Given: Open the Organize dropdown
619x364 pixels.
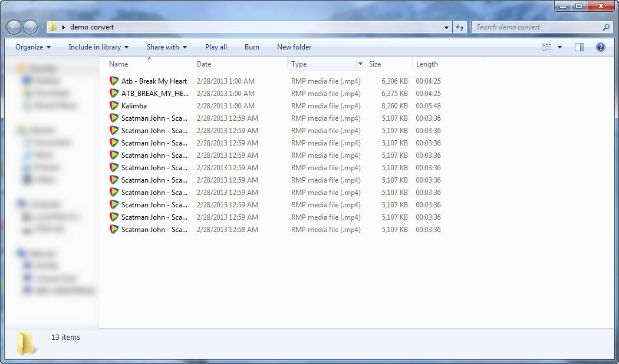Looking at the screenshot, I should pos(31,47).
